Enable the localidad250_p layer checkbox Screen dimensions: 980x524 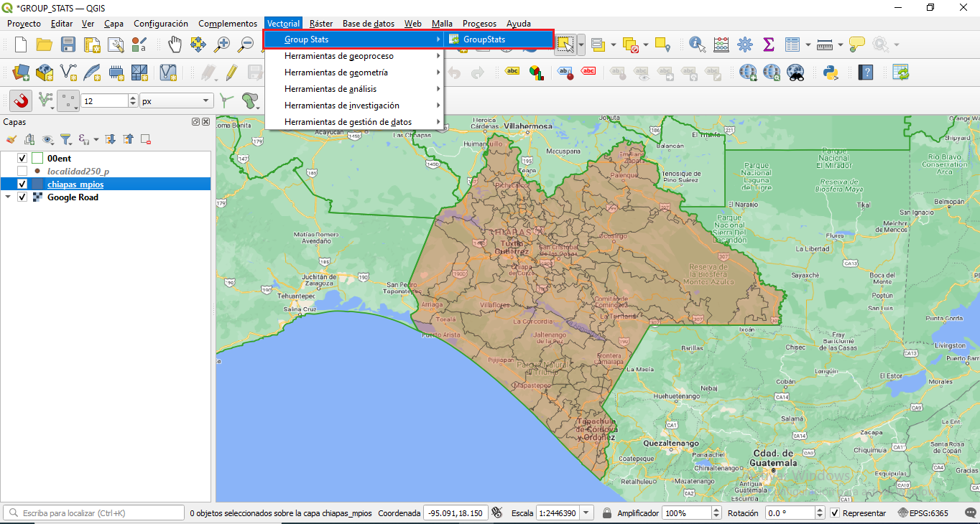coord(22,171)
